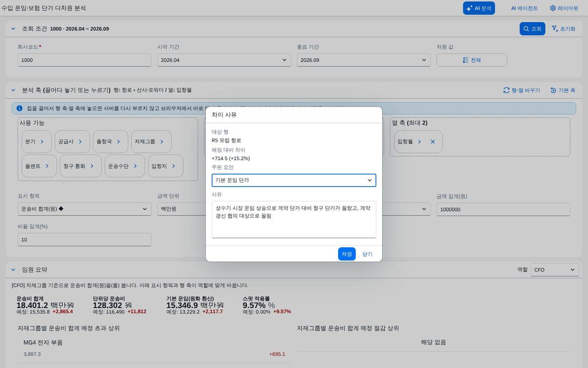This screenshot has width=588, height=368.
Task: Open the AI 에이전트 panel
Action: 524,8
